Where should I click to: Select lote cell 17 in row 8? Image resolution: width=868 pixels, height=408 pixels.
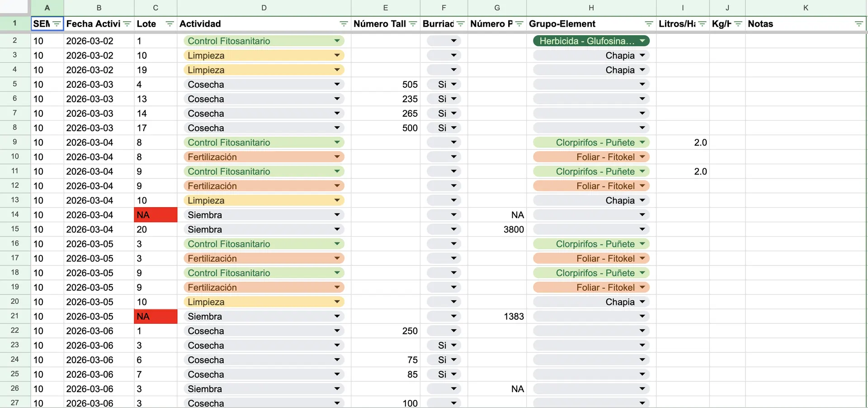click(156, 128)
